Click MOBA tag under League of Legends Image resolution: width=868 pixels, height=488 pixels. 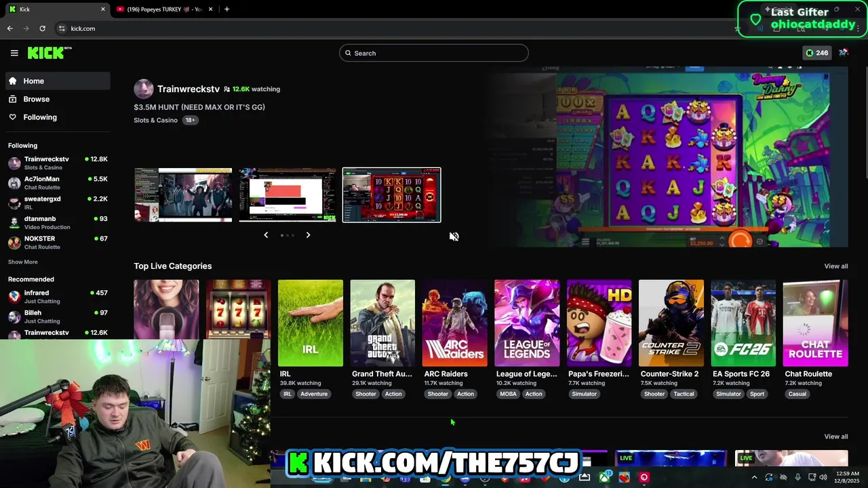(508, 394)
